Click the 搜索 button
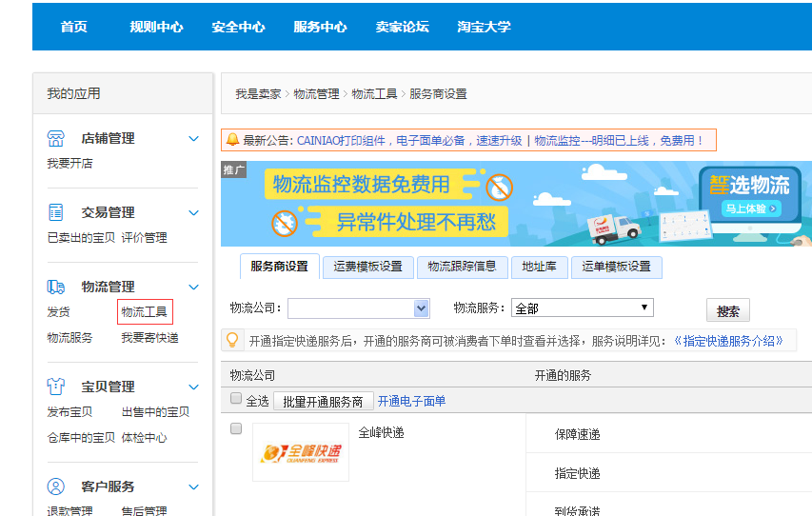Screen dimensions: 812x516 (728, 311)
